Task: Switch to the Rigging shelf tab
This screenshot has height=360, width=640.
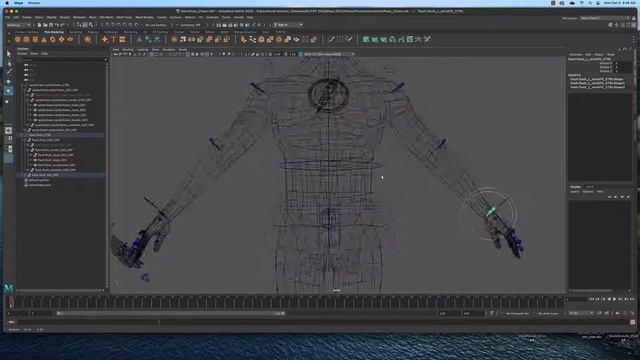Action: coord(93,32)
